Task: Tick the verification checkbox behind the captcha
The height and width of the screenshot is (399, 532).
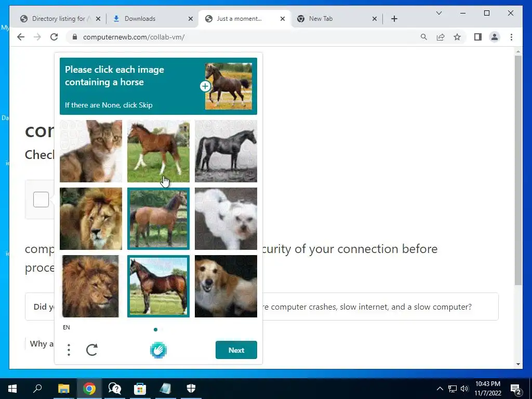Action: (41, 199)
